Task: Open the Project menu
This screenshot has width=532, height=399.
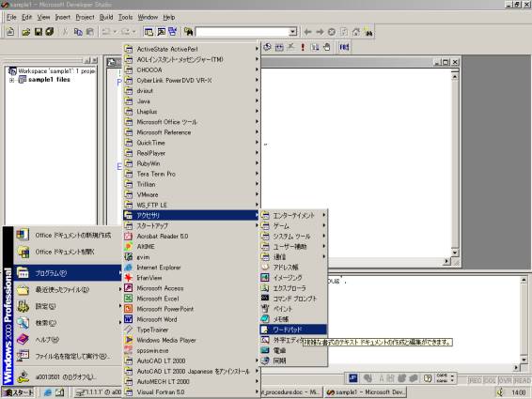Action: click(x=85, y=17)
